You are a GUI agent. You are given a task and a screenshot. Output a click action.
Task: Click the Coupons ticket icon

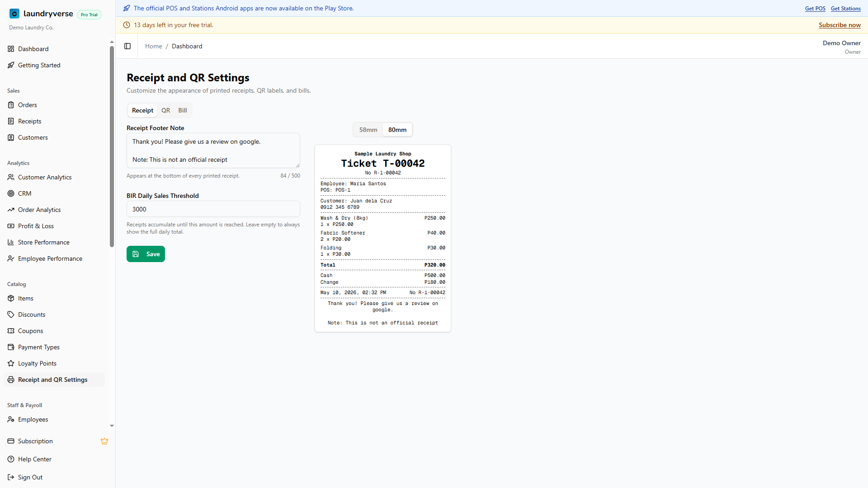coord(11,331)
